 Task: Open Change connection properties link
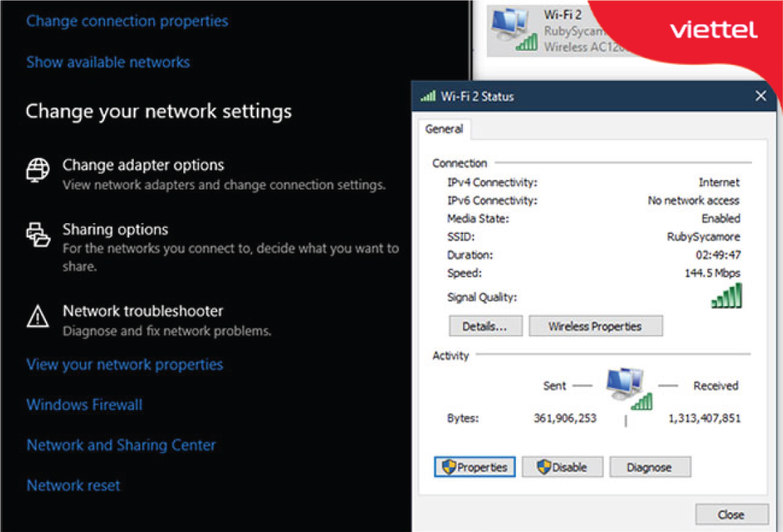pos(127,21)
